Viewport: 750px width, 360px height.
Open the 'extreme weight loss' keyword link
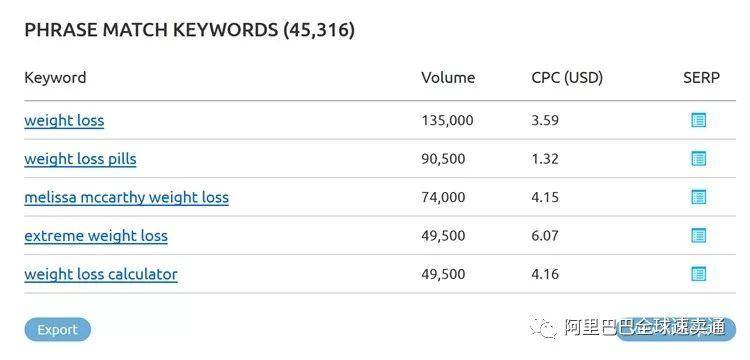pos(96,236)
